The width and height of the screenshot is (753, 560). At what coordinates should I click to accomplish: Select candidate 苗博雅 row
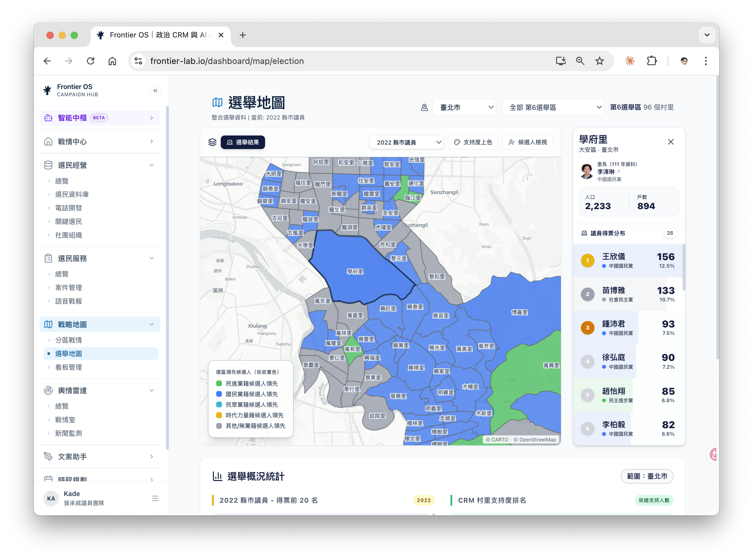tap(627, 294)
